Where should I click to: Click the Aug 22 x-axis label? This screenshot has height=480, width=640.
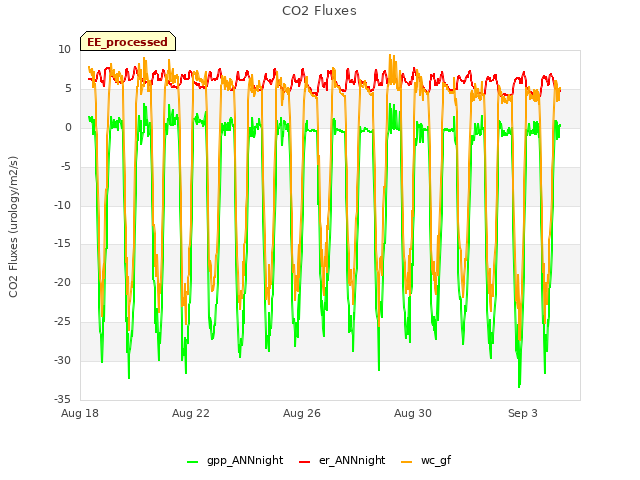(191, 413)
